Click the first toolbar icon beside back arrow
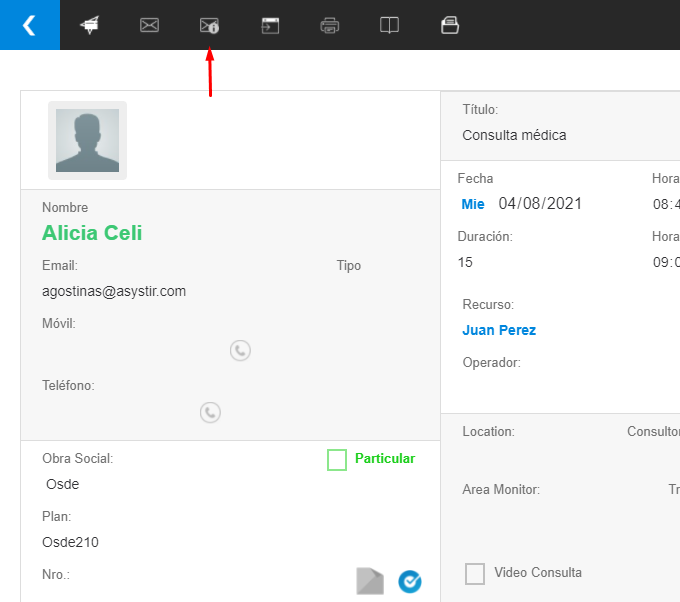 [90, 26]
